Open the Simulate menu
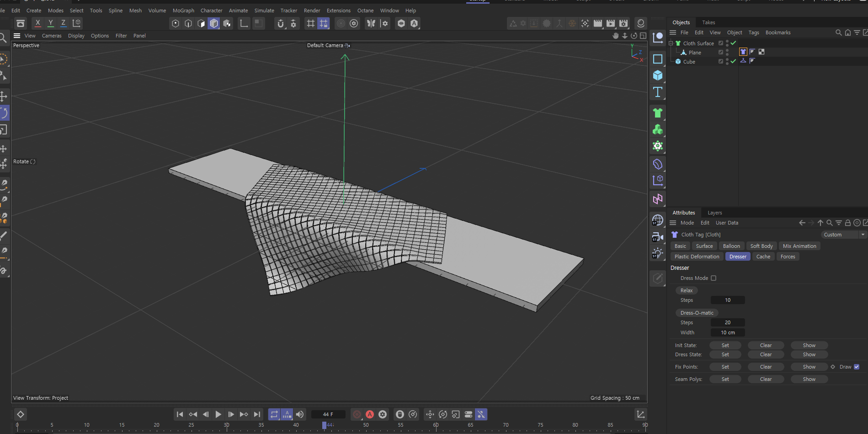 tap(264, 11)
